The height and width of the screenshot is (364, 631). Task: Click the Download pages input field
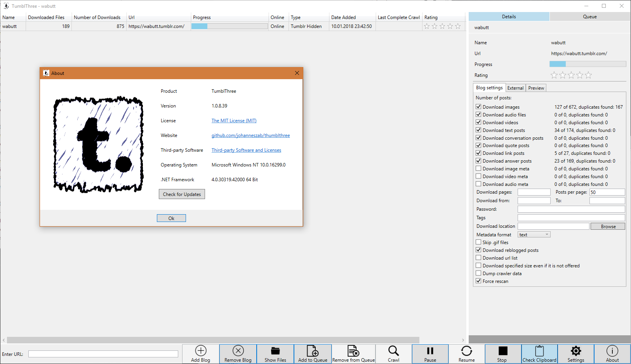(x=534, y=192)
